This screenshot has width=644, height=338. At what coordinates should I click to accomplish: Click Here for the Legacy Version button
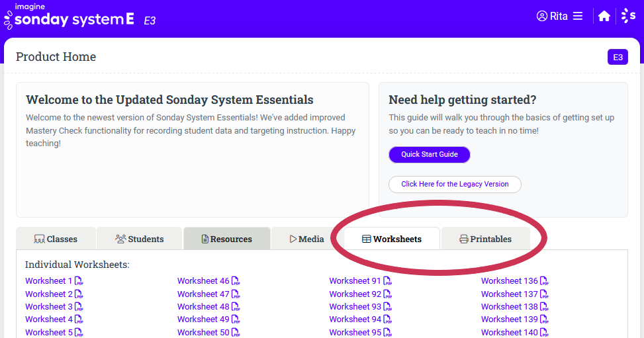tap(455, 184)
